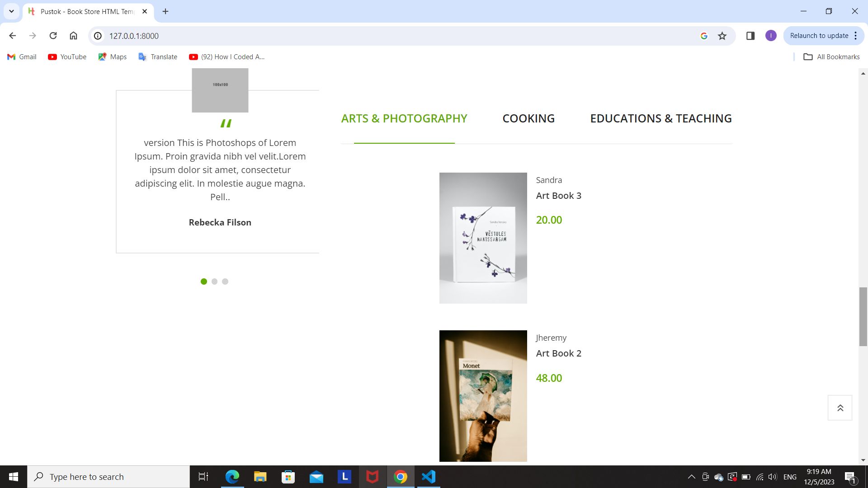Open the Art Book 3 title link
The image size is (868, 488).
(x=558, y=196)
